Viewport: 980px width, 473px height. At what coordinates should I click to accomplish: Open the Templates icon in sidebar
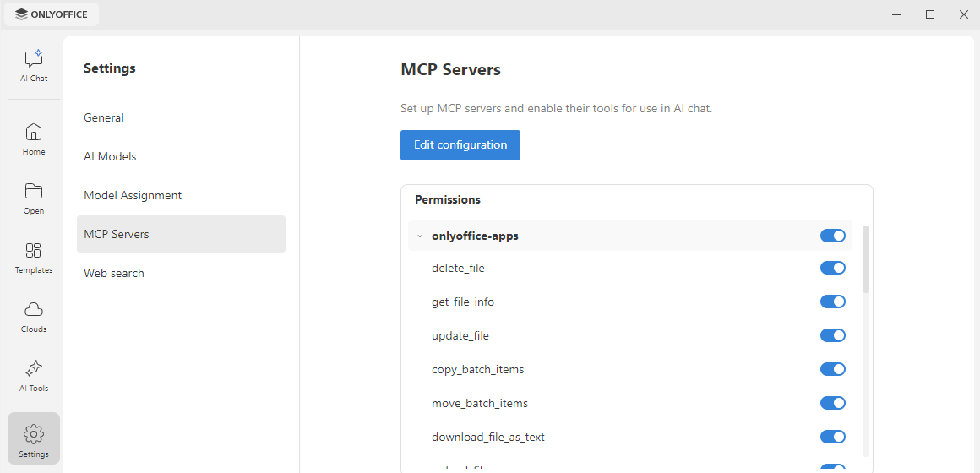[34, 258]
